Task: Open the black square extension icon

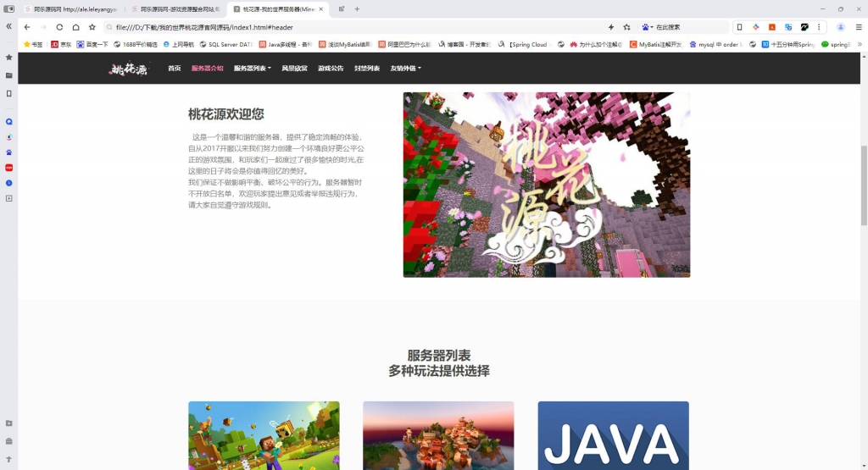Action: pyautogui.click(x=804, y=27)
